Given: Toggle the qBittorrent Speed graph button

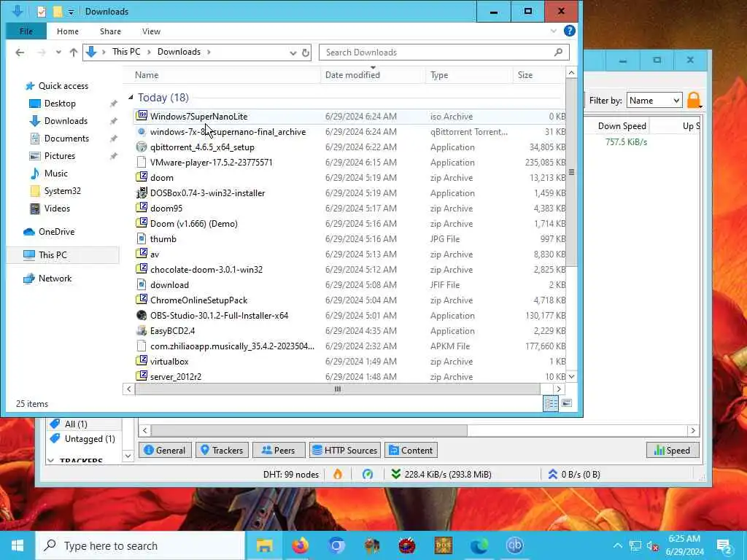Looking at the screenshot, I should coord(672,450).
